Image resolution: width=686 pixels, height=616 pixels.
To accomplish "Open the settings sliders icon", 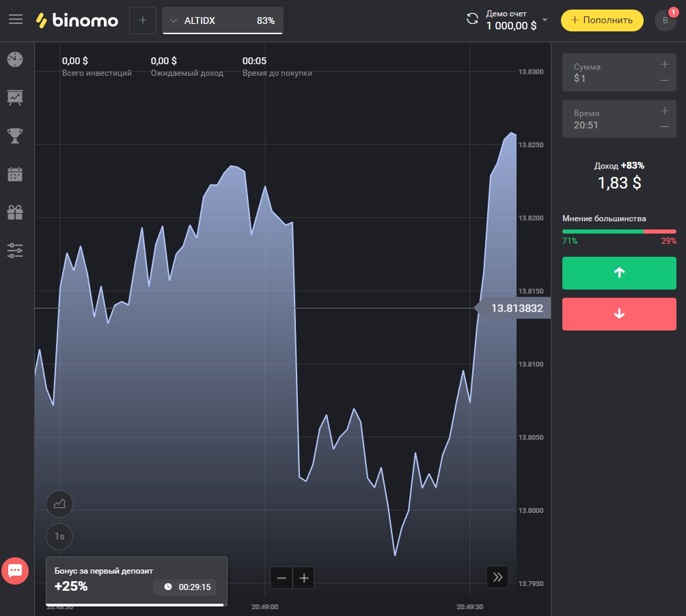I will tap(15, 251).
